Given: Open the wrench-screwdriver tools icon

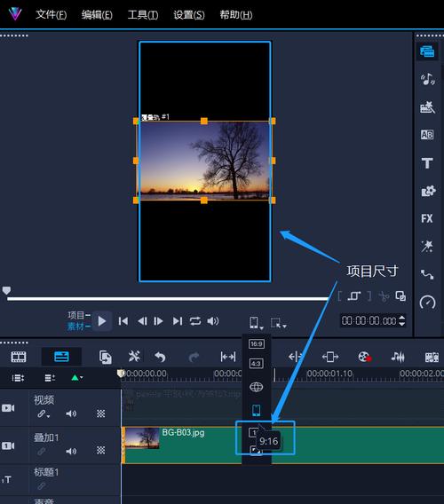Looking at the screenshot, I should [x=134, y=357].
